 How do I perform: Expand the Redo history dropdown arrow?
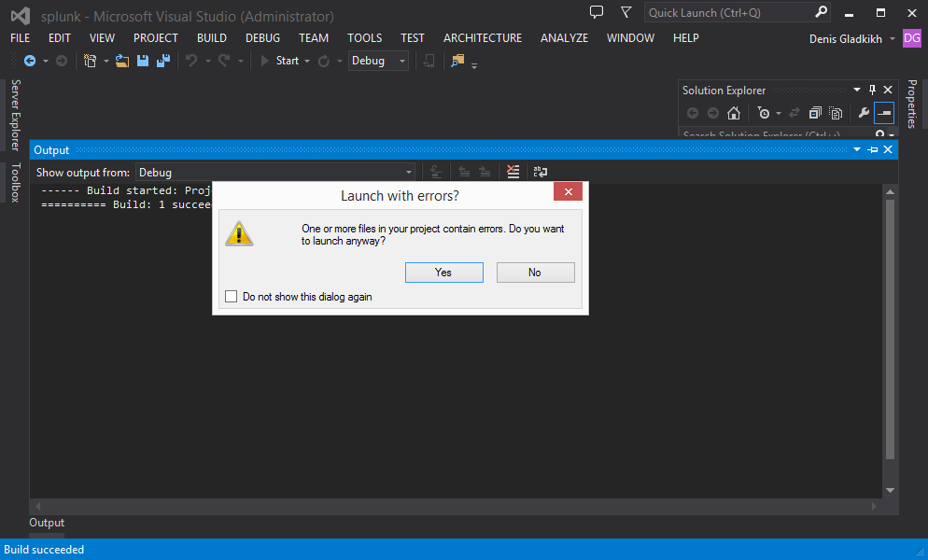click(x=240, y=61)
